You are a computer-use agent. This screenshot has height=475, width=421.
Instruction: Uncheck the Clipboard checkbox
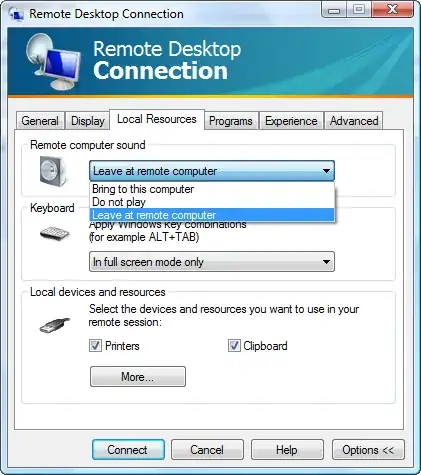(234, 346)
